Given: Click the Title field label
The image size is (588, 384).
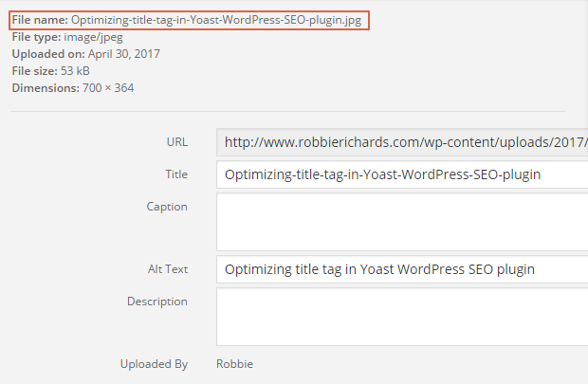Looking at the screenshot, I should [175, 174].
